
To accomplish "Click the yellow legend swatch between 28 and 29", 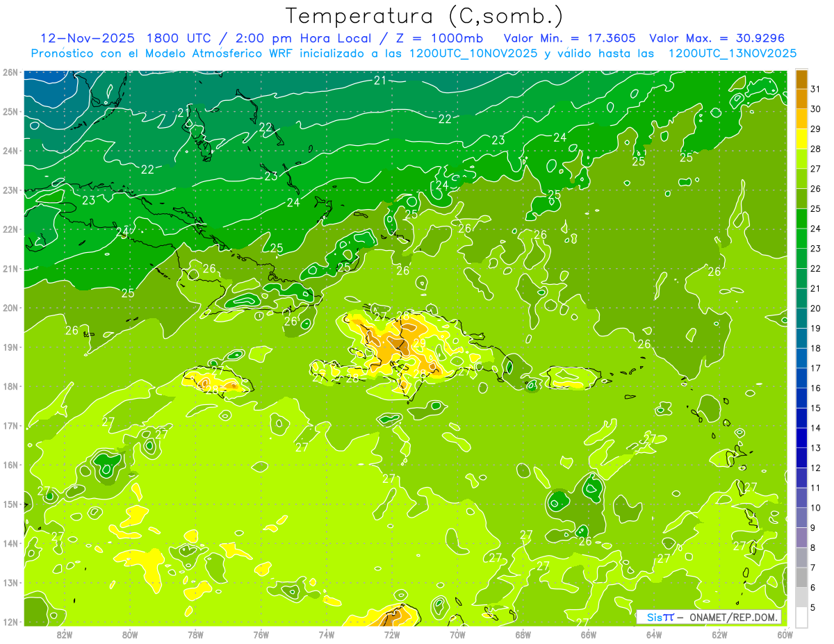I will (801, 139).
